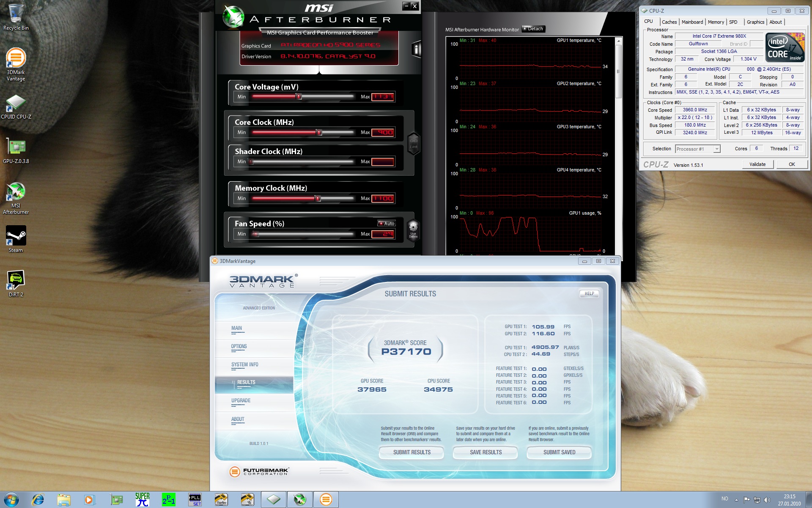Image resolution: width=812 pixels, height=508 pixels.
Task: Open the Steam desktop shortcut
Action: pyautogui.click(x=16, y=239)
